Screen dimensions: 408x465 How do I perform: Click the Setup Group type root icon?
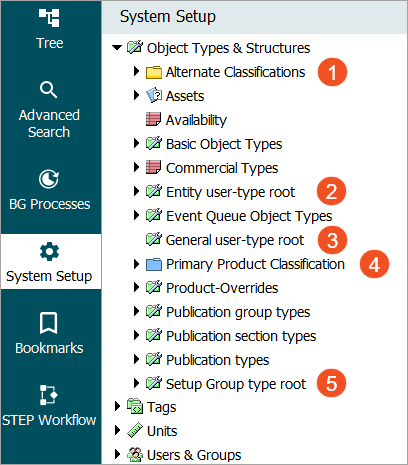pyautogui.click(x=154, y=384)
